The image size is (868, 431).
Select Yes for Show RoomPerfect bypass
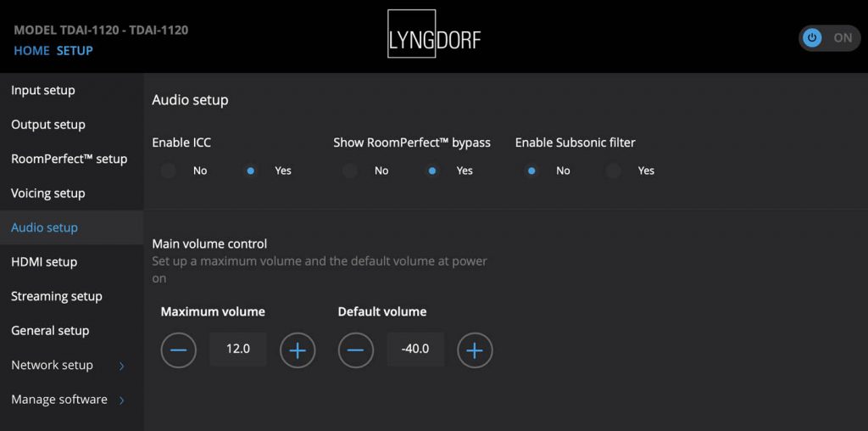click(432, 171)
